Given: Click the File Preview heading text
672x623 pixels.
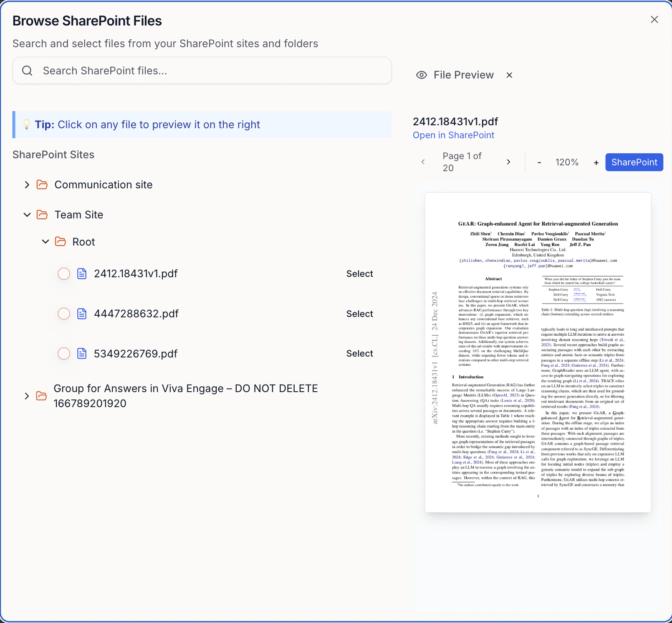Looking at the screenshot, I should [x=463, y=75].
